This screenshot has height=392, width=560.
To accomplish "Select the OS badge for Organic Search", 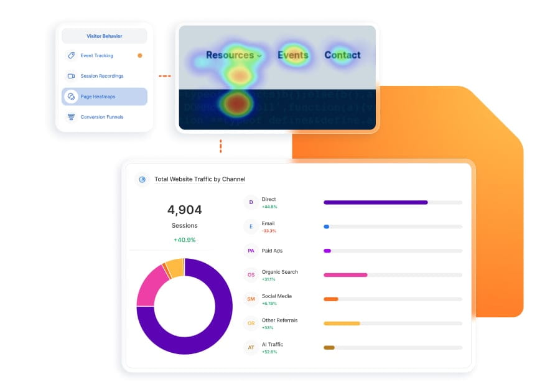I will (251, 274).
